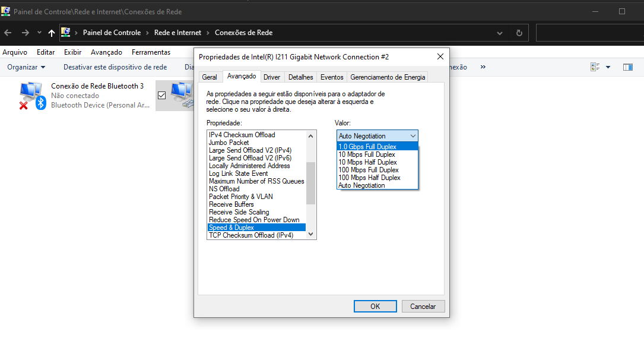Switch to the Eventos tab
The width and height of the screenshot is (644, 363).
332,77
